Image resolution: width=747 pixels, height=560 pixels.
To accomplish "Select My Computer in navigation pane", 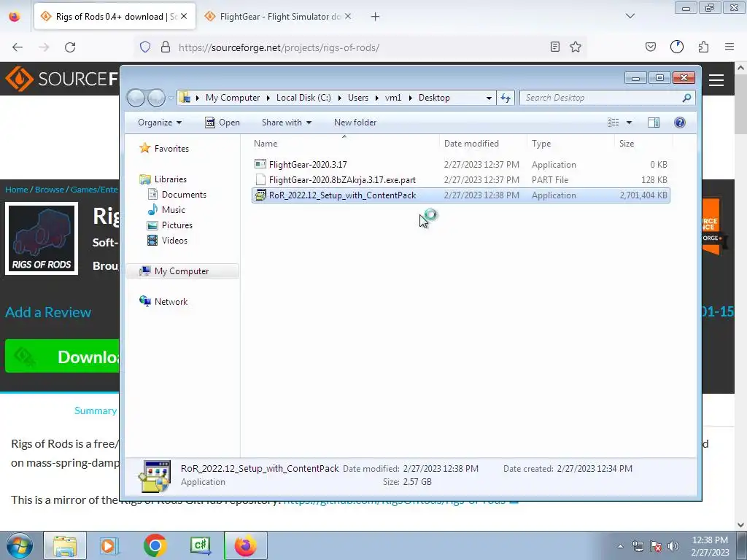I will (181, 271).
